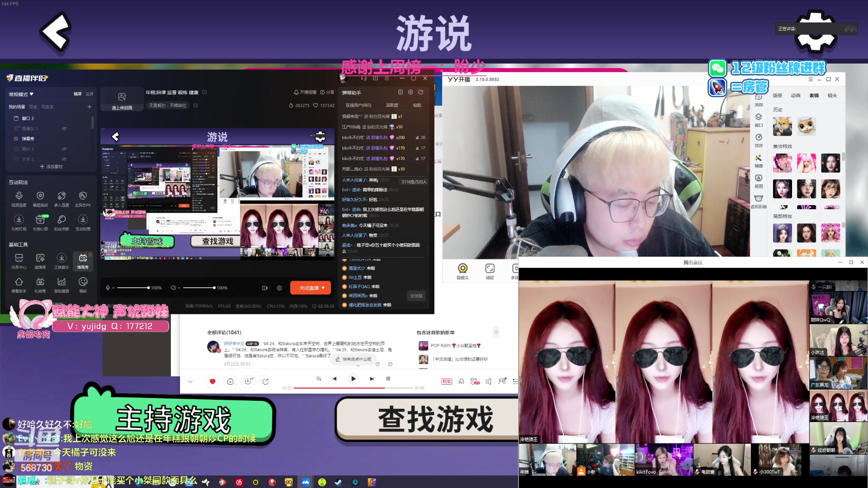Edit the stream title 年糕:自律 监督

pos(204,92)
